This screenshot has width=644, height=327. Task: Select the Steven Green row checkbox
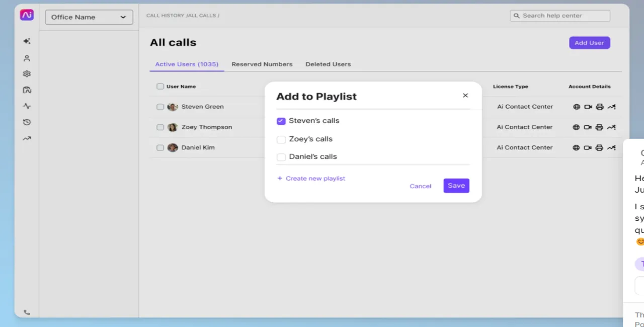point(160,107)
